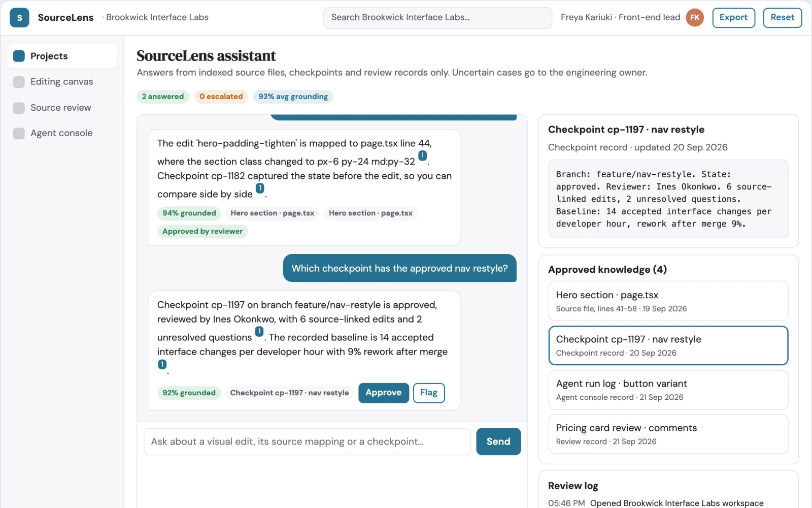812x508 pixels.
Task: Open citation marker after 'compare side by side'
Action: coord(260,188)
